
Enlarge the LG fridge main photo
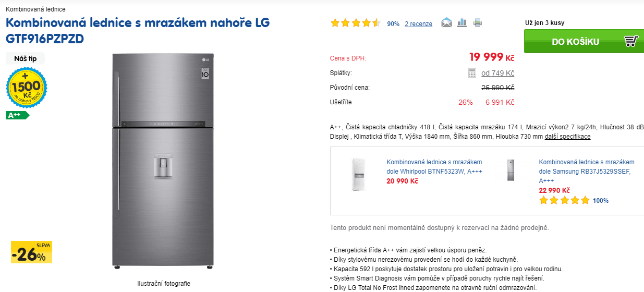point(162,161)
